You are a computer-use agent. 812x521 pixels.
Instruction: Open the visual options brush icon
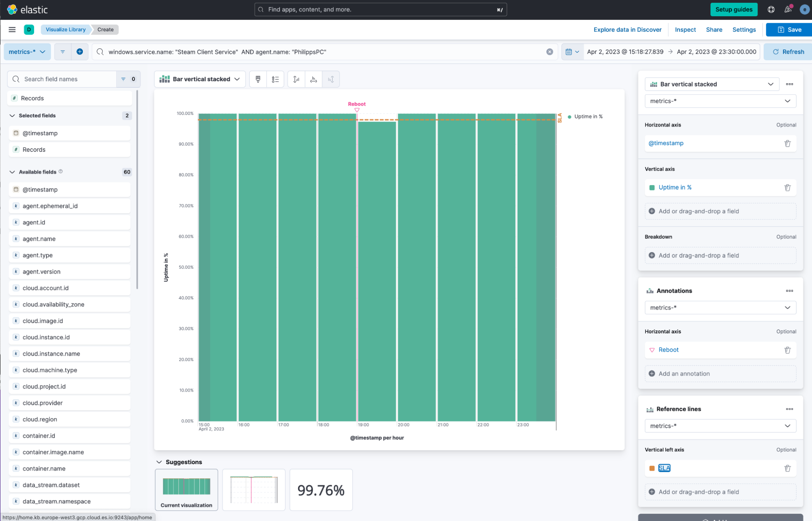coord(258,79)
